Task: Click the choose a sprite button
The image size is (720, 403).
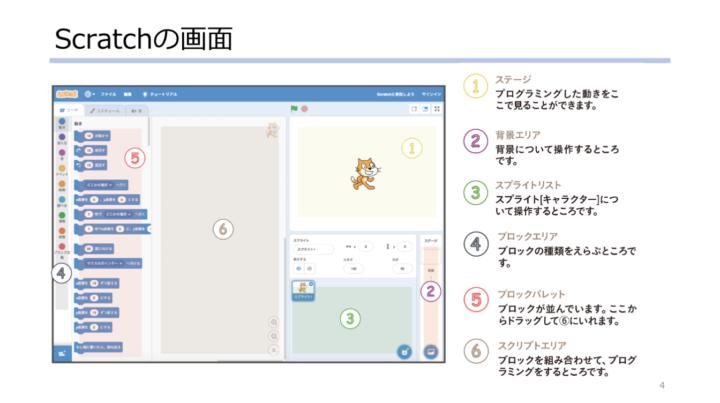Action: pyautogui.click(x=404, y=352)
